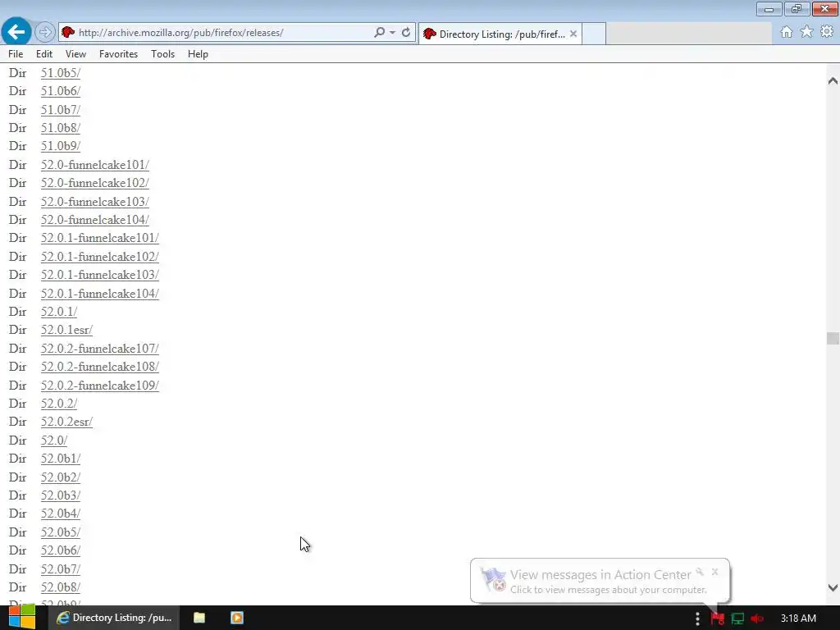The height and width of the screenshot is (630, 840).
Task: Open the Tools menu
Action: click(163, 54)
